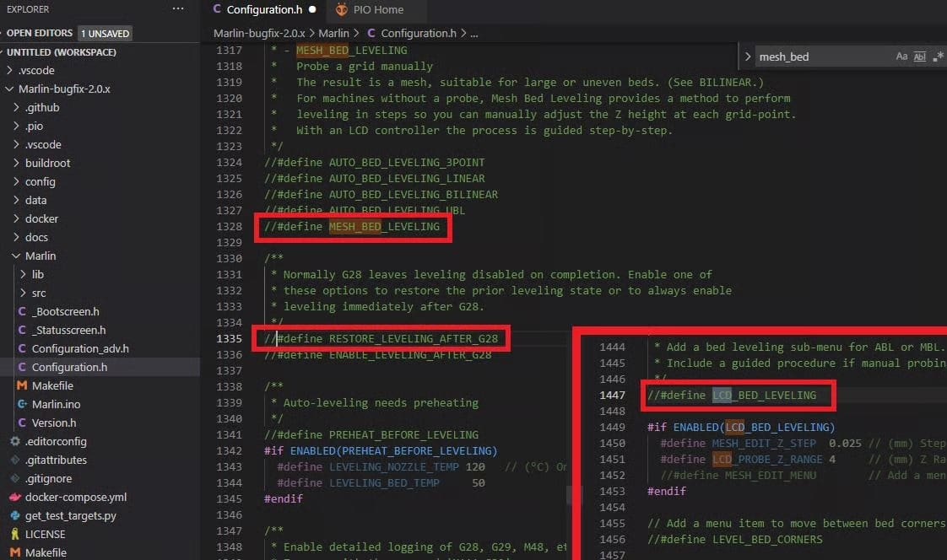Click the C file icon beside Configuration_adv.h

tap(22, 349)
